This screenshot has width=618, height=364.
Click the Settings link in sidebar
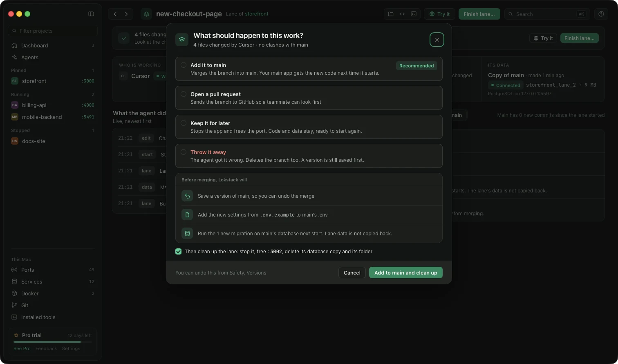71,348
